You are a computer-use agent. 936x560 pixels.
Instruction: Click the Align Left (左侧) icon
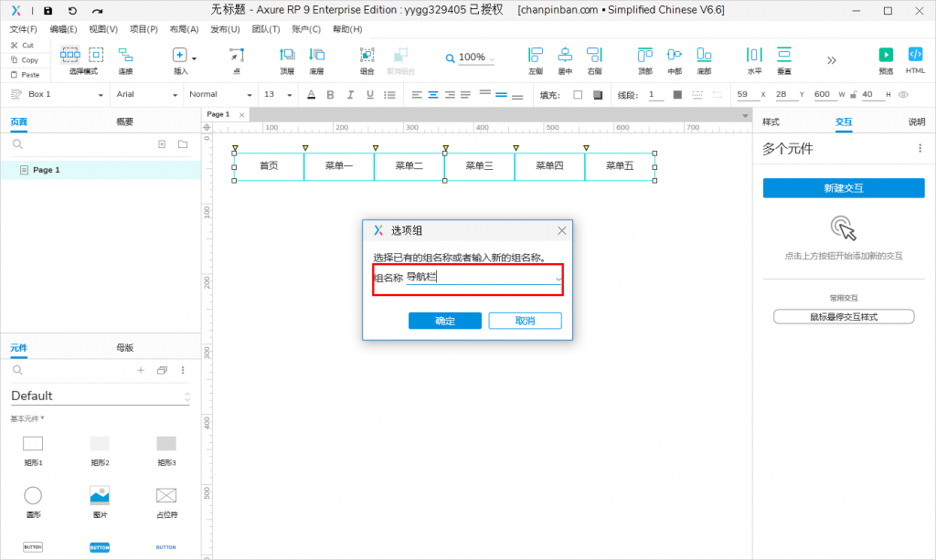tap(536, 56)
